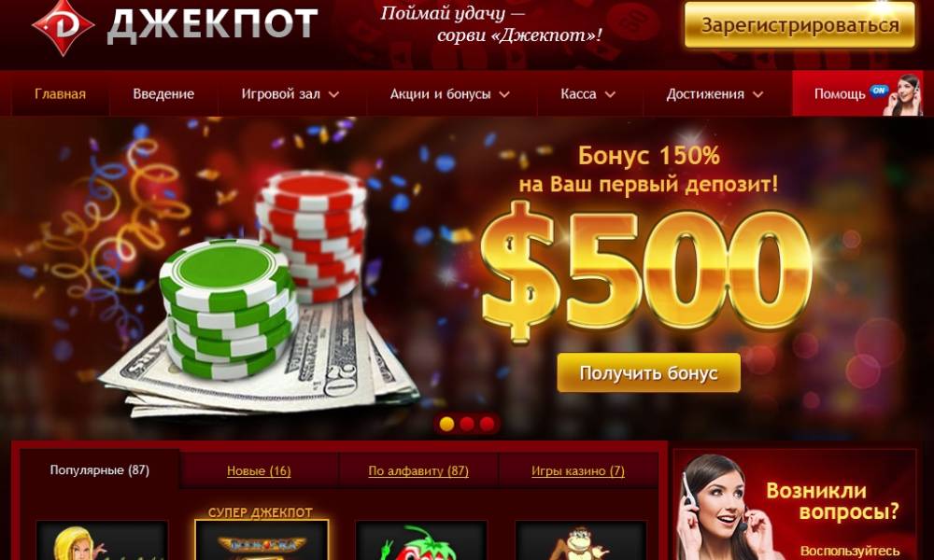The width and height of the screenshot is (934, 560).
Task: Expand the Касса dropdown arrow
Action: coord(610,94)
